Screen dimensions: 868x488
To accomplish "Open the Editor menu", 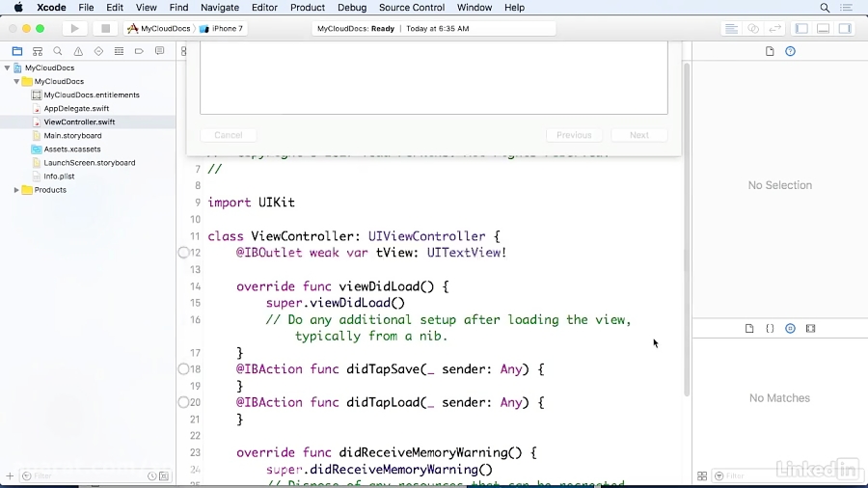I will [264, 8].
